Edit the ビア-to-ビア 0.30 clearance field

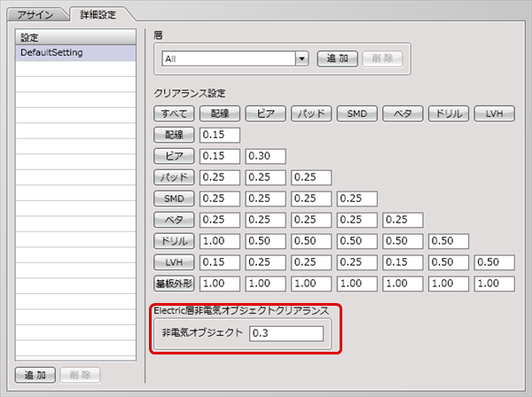click(266, 156)
